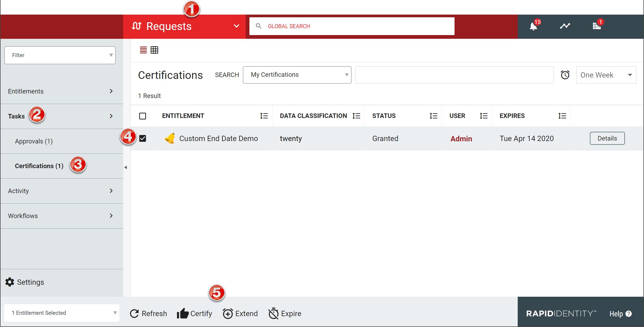The width and height of the screenshot is (644, 327).
Task: Click the RapidIdentity logo
Action: click(x=561, y=313)
